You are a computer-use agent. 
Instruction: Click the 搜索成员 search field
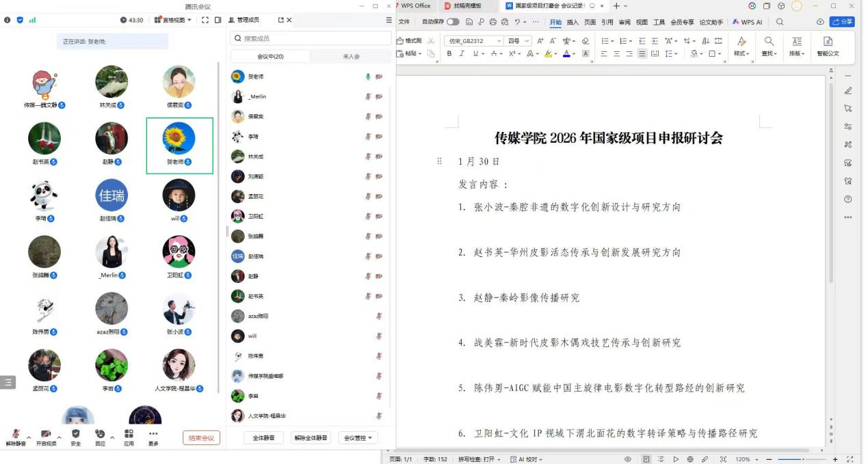(x=311, y=38)
